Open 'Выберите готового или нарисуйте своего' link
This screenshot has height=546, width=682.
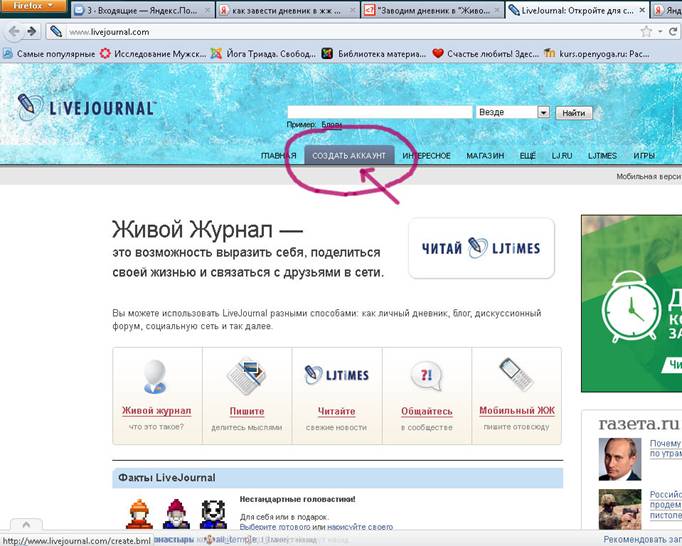pos(316,527)
